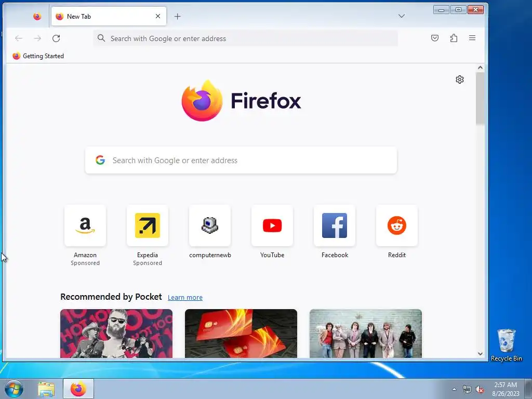
Task: Click the Firefox logo on the page
Action: [241, 101]
